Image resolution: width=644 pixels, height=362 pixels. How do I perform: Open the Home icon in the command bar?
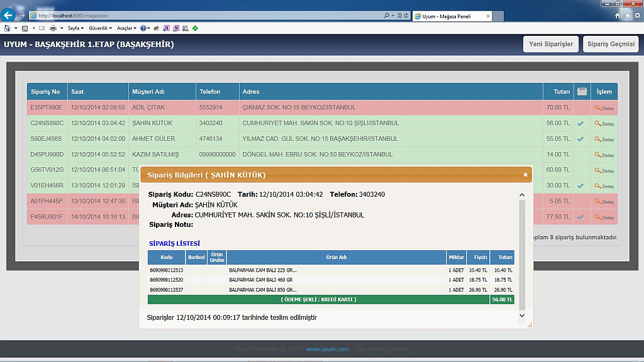pos(7,28)
